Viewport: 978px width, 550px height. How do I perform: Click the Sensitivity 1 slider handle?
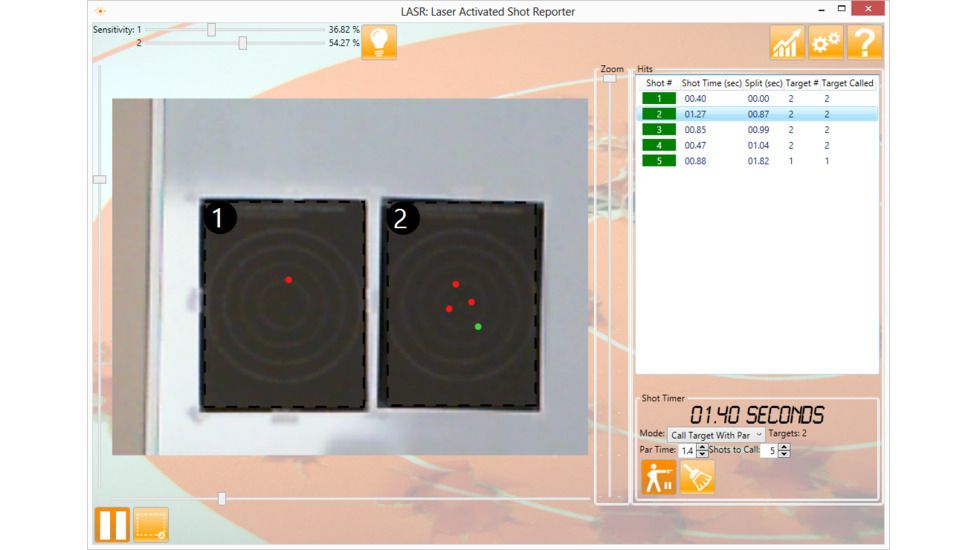pyautogui.click(x=211, y=30)
